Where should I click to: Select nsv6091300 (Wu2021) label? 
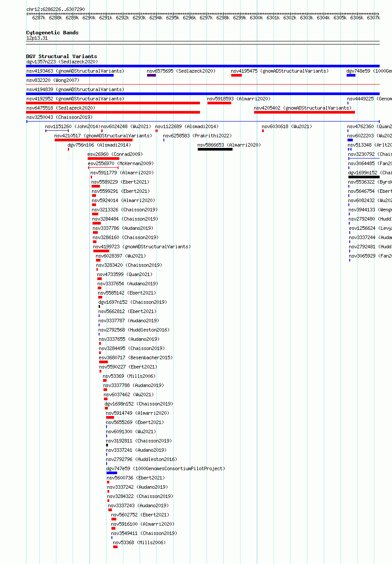[x=131, y=431]
